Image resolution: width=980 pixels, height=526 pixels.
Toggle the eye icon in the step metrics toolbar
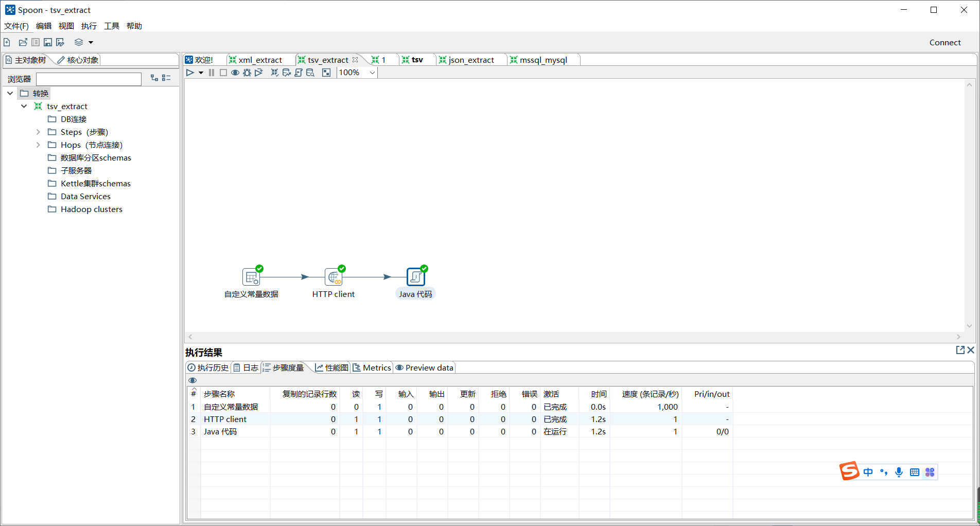pos(192,380)
